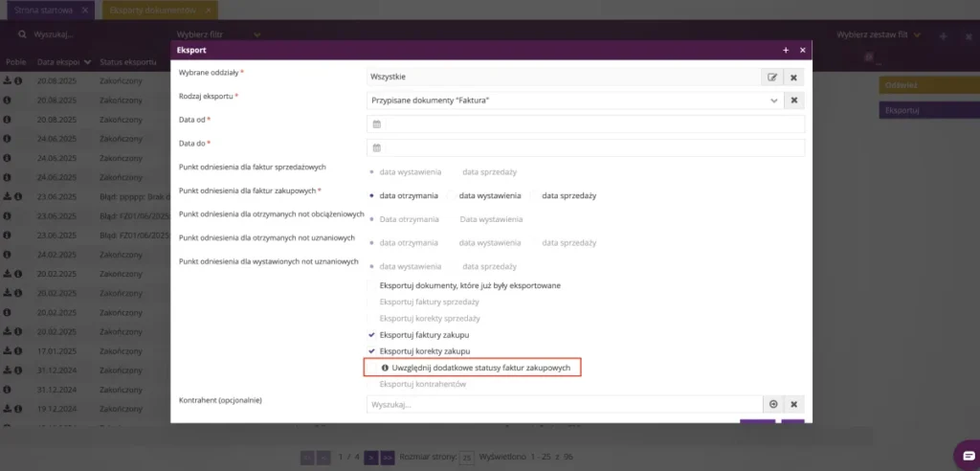
Task: Maximize the Eksport dialog with the plus icon
Action: (x=786, y=50)
